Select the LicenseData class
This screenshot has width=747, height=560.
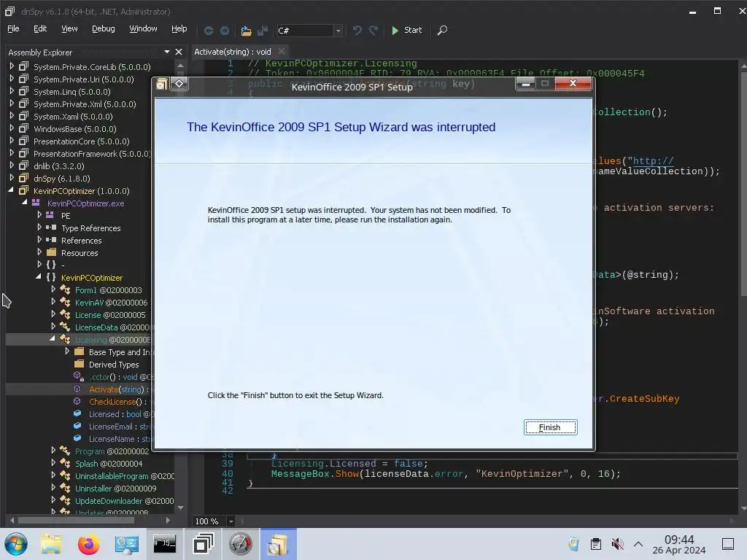pyautogui.click(x=115, y=327)
